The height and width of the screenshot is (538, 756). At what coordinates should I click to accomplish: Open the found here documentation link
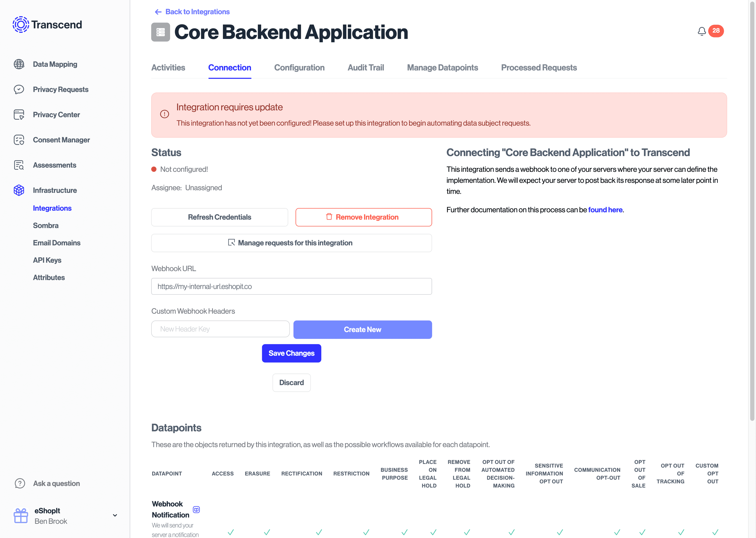pyautogui.click(x=605, y=210)
